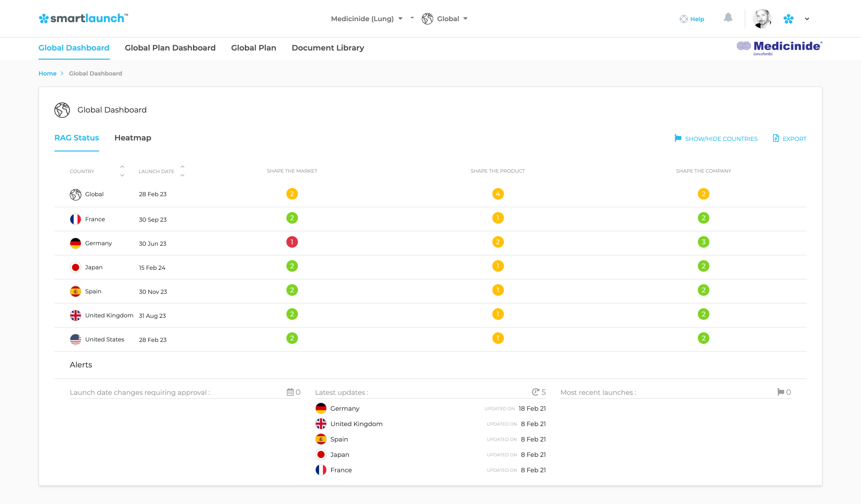Switch to the Heatmap tab
The width and height of the screenshot is (861, 504).
132,138
